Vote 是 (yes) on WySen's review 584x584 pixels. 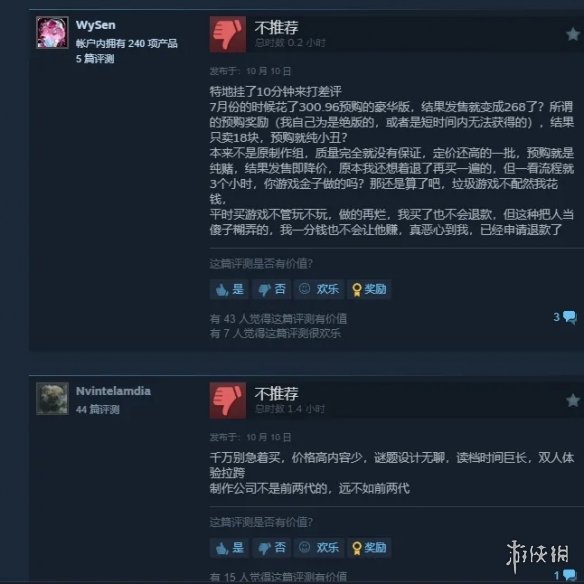tap(229, 289)
